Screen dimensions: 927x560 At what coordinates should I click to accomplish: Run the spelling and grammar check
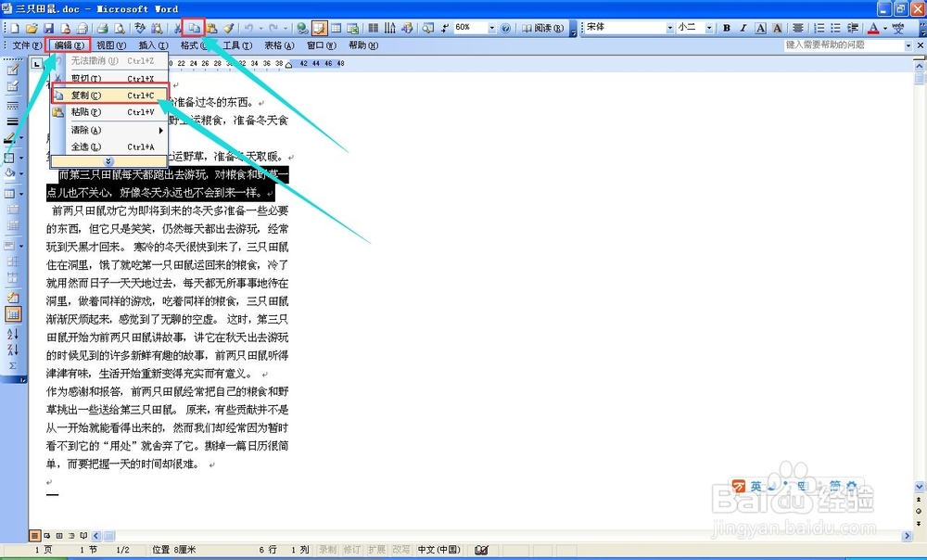139,27
